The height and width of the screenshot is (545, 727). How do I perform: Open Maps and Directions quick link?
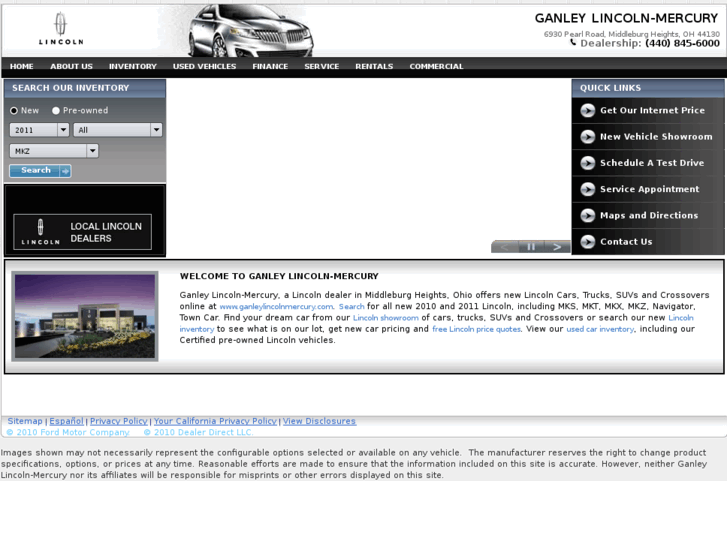click(x=649, y=215)
